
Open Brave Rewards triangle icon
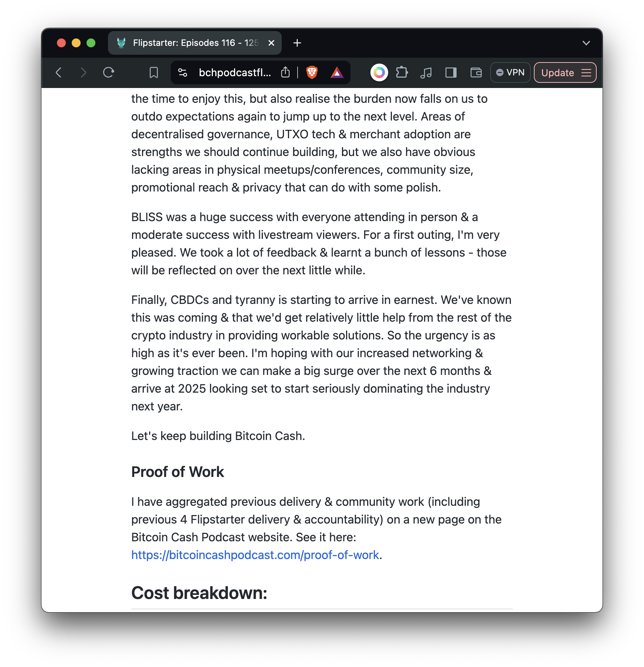pyautogui.click(x=337, y=72)
